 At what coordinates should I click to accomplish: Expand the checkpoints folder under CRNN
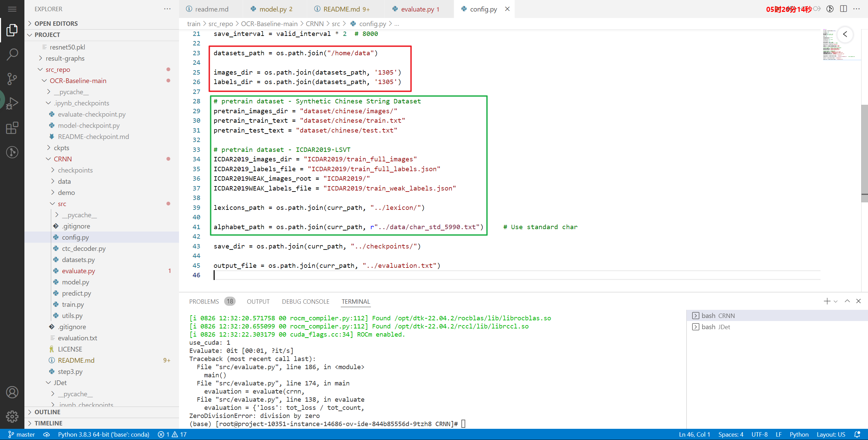[x=75, y=170]
